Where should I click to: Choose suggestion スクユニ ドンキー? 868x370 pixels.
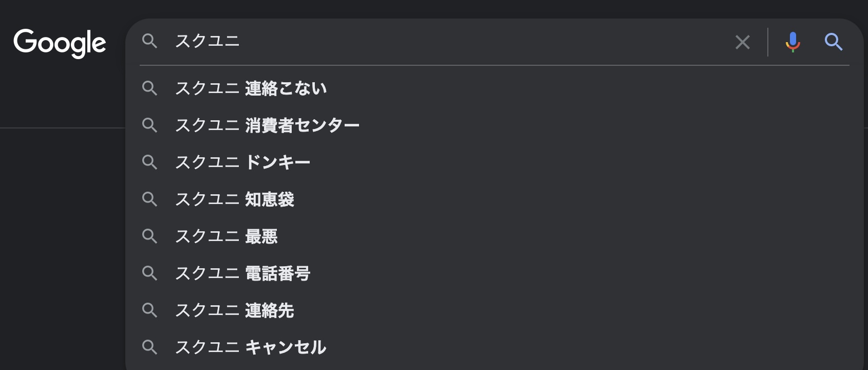click(x=495, y=162)
